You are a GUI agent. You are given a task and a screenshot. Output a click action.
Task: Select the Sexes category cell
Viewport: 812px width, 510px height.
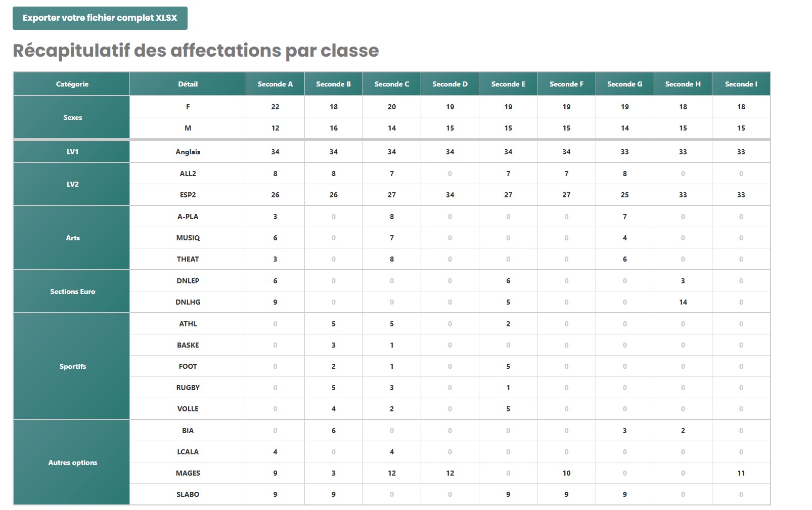[x=72, y=117]
